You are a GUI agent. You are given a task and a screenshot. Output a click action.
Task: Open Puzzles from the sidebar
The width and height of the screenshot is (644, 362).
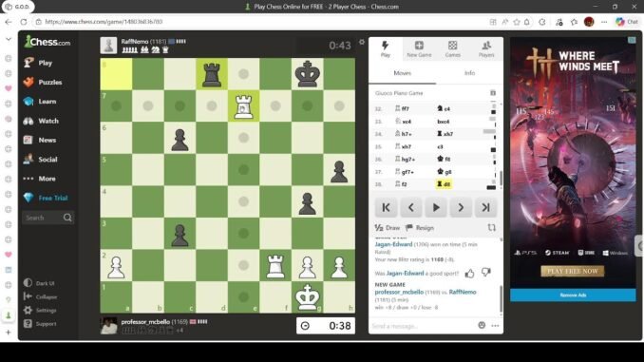click(x=43, y=82)
